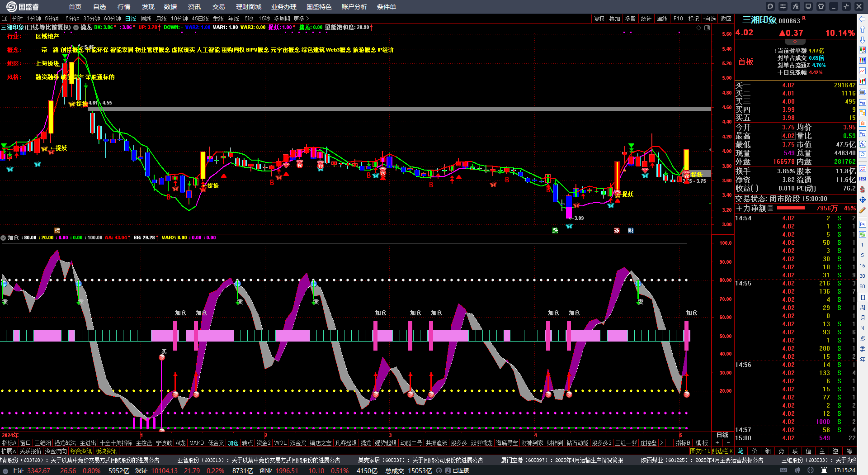The image size is (868, 475).
Task: Click the panel layout icon left of 分时
Action: [5, 19]
